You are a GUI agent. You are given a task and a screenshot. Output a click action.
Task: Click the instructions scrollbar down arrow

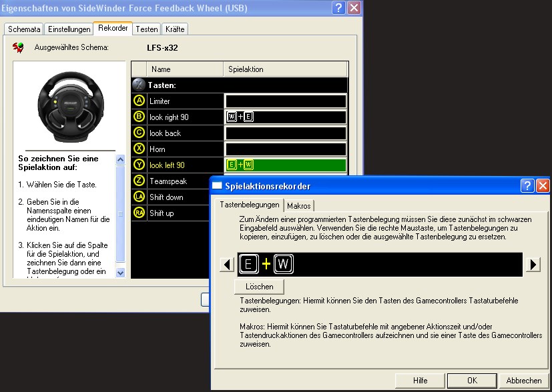point(120,273)
